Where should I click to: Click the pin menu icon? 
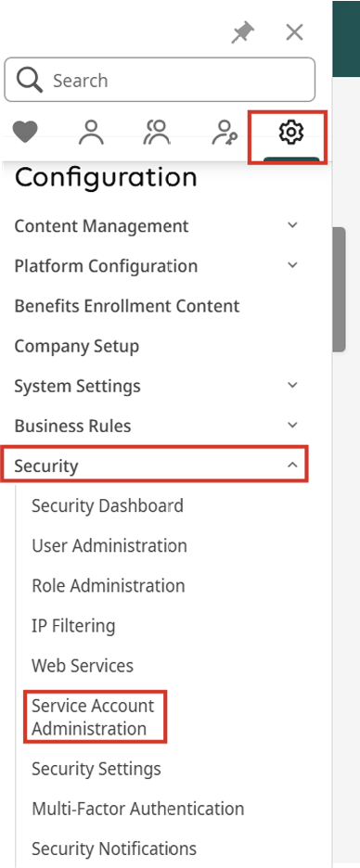242,33
